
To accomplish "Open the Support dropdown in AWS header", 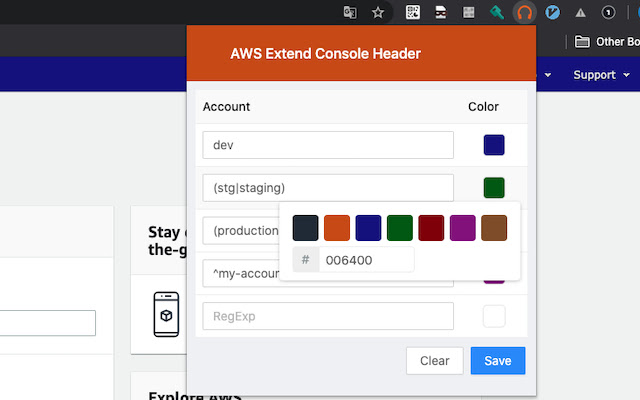I will click(x=601, y=75).
